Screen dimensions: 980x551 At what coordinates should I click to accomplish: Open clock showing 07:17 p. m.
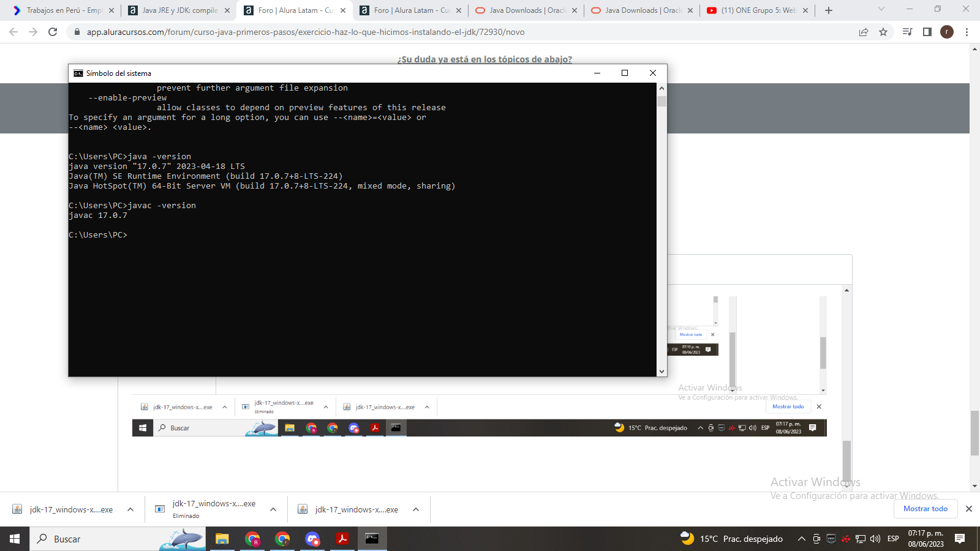coord(925,539)
